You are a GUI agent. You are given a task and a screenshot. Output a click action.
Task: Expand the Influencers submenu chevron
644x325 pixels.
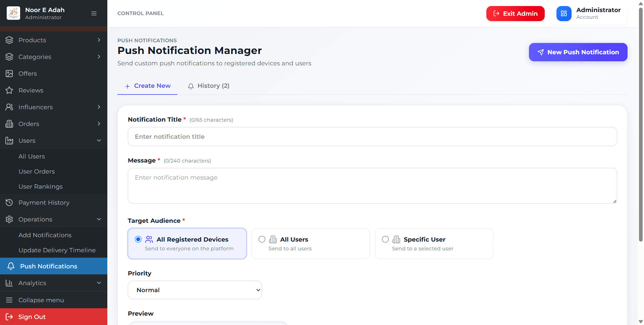coord(99,107)
